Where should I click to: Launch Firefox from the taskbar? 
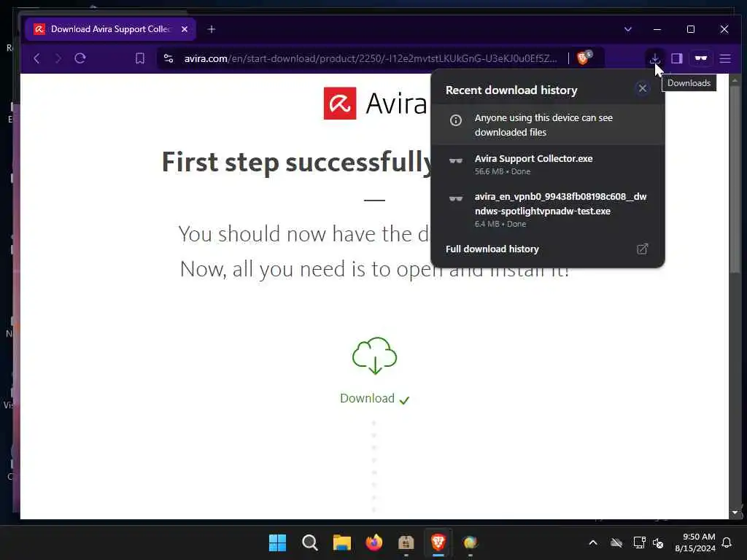click(374, 542)
